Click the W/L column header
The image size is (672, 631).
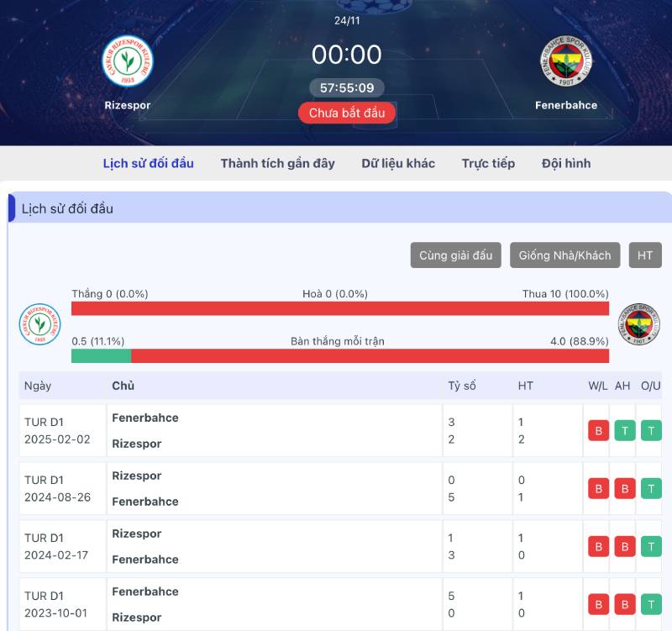(x=598, y=386)
